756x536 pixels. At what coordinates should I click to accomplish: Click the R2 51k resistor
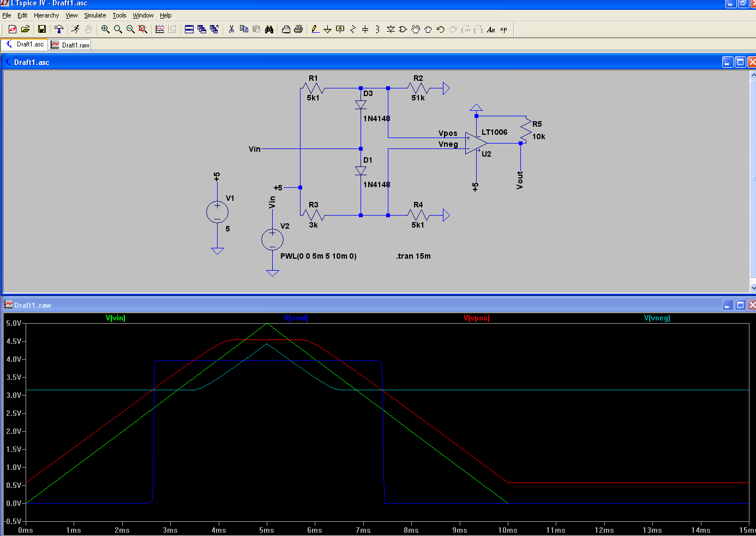click(418, 88)
